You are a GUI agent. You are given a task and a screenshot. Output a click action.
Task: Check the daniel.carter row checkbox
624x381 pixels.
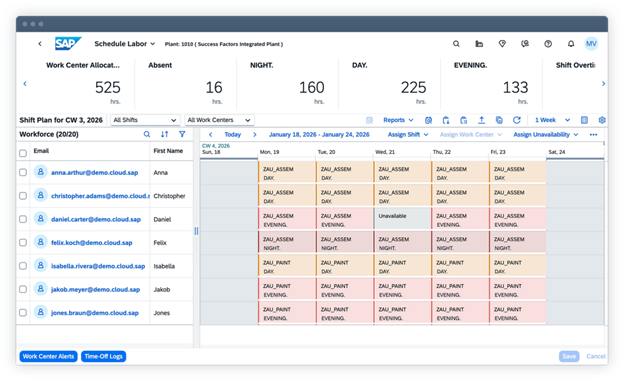point(23,219)
